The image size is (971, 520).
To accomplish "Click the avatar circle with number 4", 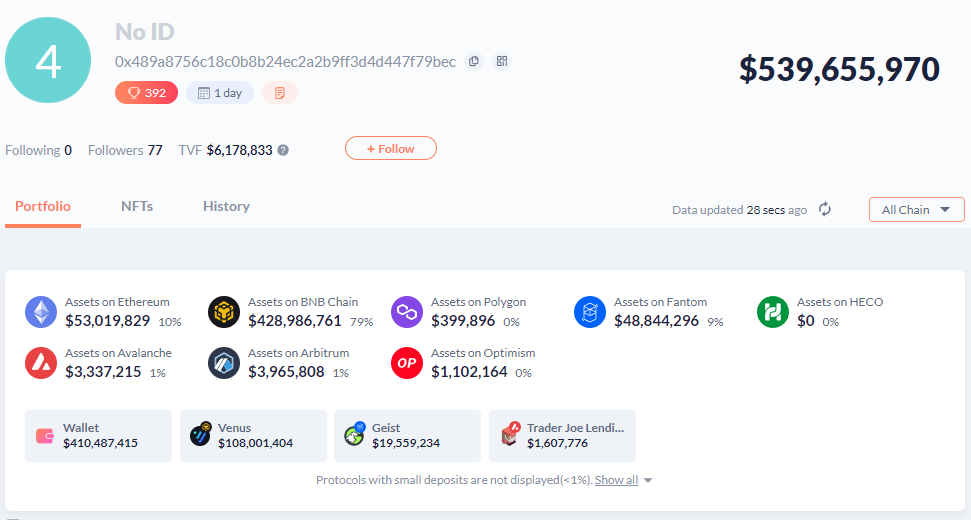I will [x=48, y=60].
